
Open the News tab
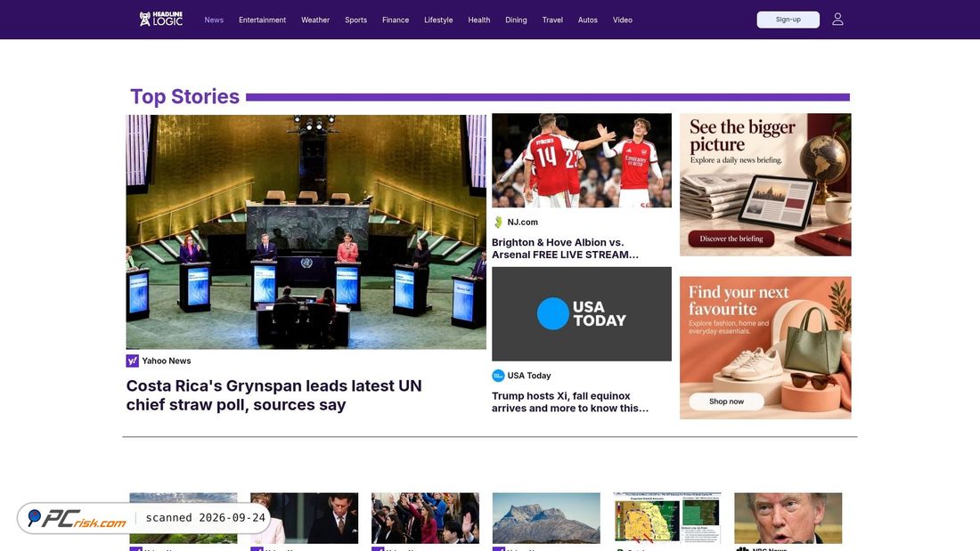coord(214,20)
